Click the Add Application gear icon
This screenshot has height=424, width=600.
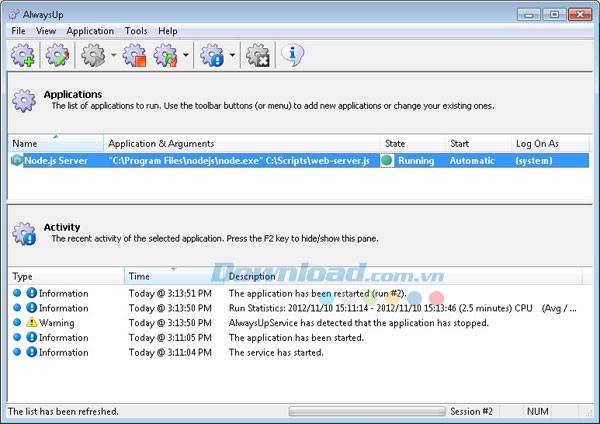[x=22, y=55]
